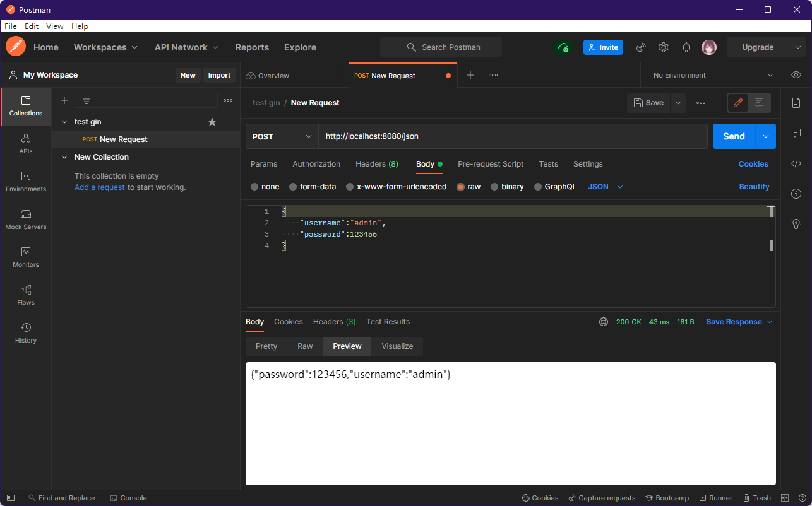
Task: Click the request URL input field
Action: click(x=513, y=136)
